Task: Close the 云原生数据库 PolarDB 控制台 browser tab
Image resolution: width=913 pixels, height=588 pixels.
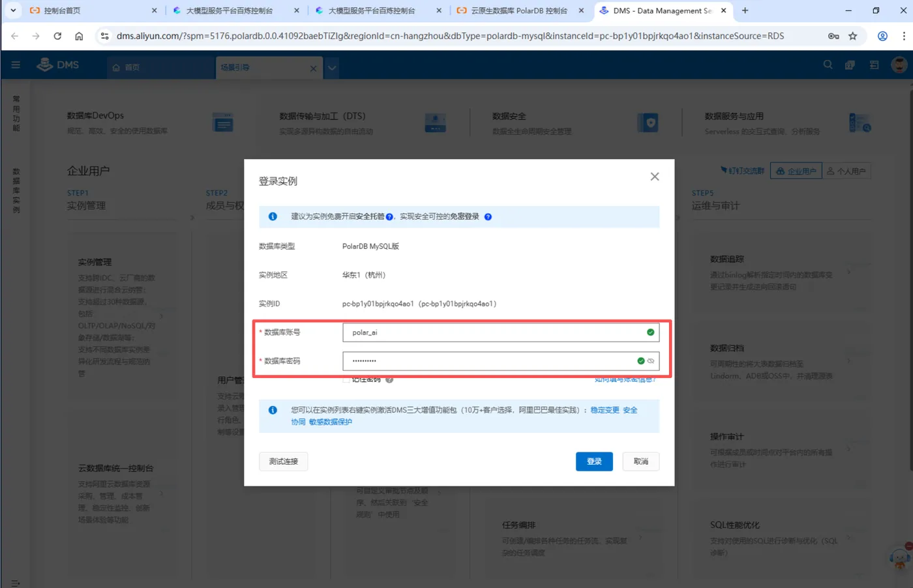Action: 581,10
